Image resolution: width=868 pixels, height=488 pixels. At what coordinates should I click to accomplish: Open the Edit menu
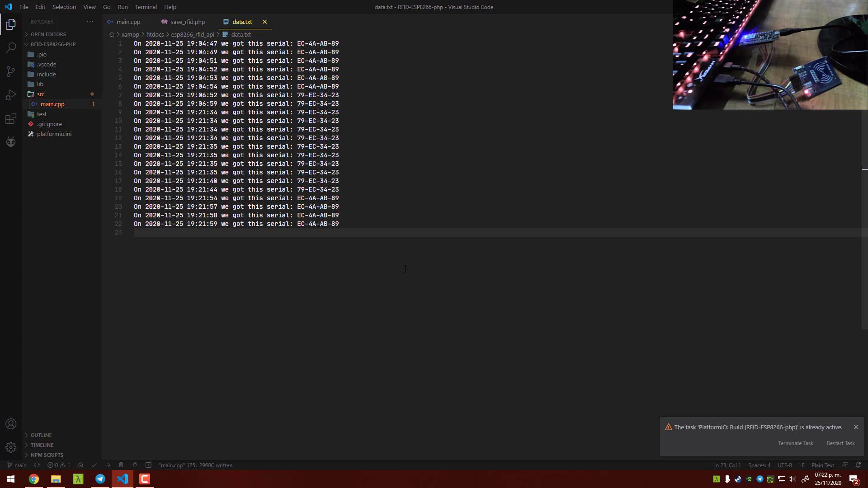click(40, 7)
